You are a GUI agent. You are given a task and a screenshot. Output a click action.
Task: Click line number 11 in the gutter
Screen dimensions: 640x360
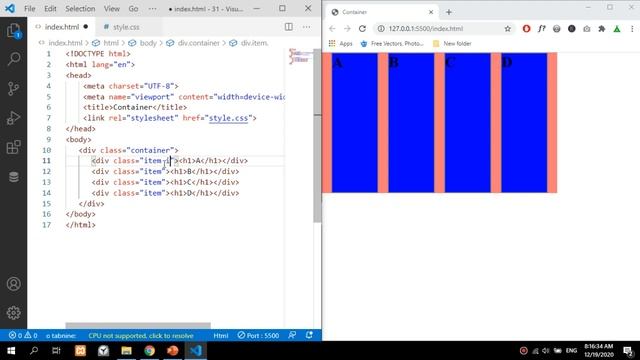[47, 160]
